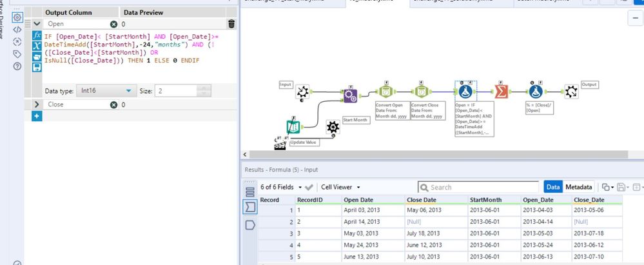Delete the Open expression with trash icon
This screenshot has height=265, width=644.
231,24
